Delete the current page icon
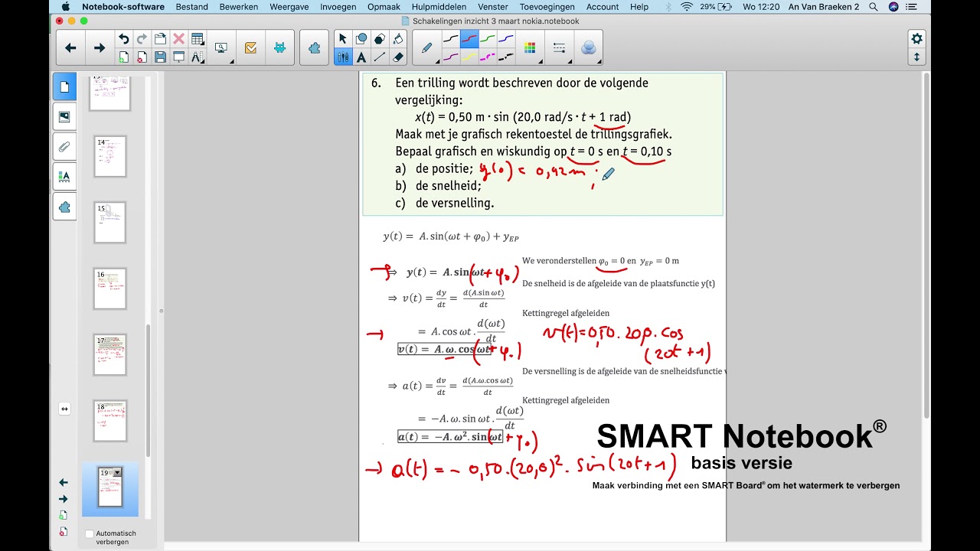This screenshot has height=551, width=980. click(142, 57)
